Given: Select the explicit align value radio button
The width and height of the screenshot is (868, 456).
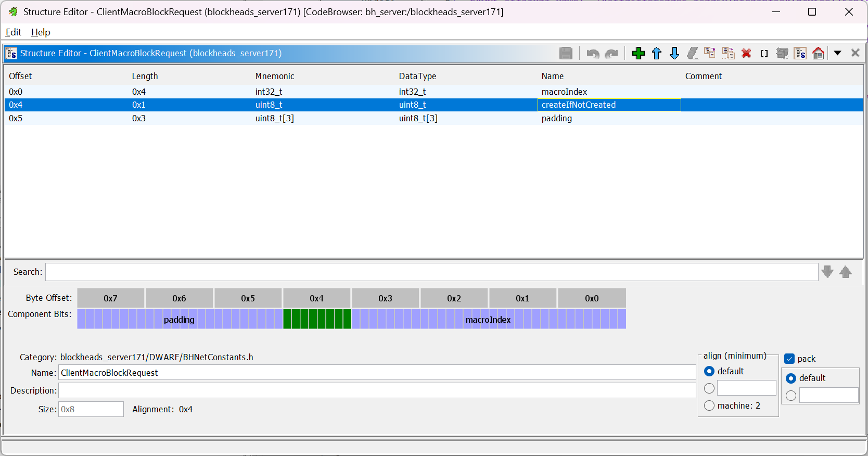Looking at the screenshot, I should [x=709, y=388].
